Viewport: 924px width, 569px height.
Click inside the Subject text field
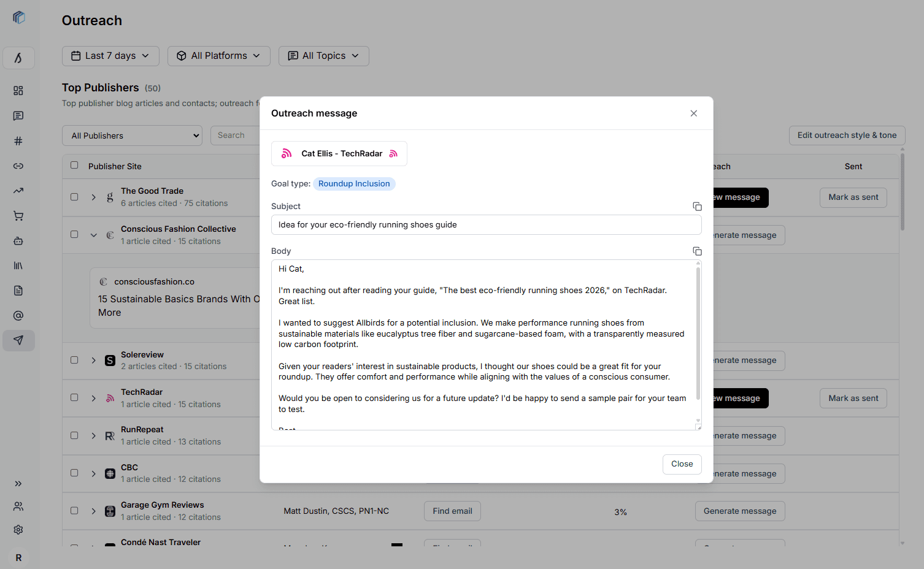click(486, 224)
